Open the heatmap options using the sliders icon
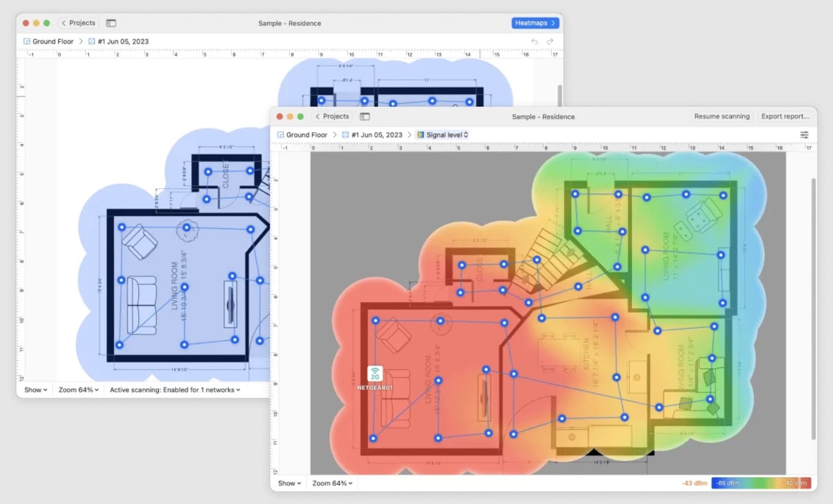 pyautogui.click(x=804, y=135)
